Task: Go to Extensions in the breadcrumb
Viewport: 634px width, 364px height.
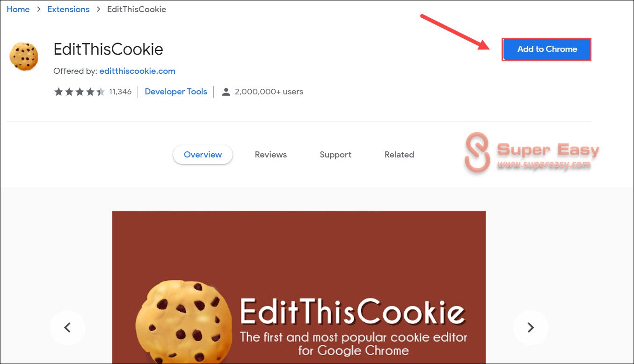Action: tap(68, 9)
